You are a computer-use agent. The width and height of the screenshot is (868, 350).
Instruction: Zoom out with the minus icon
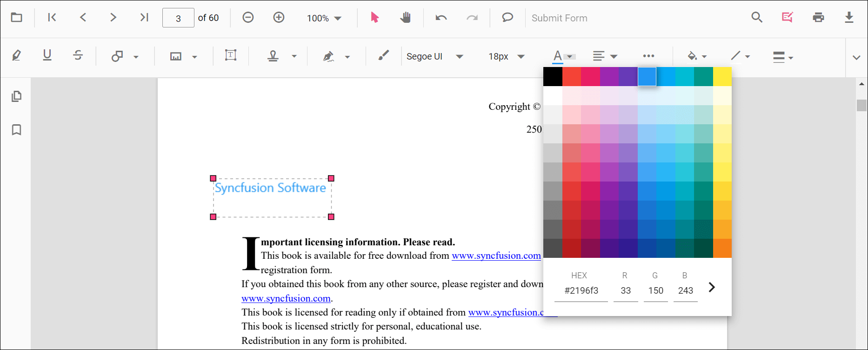(x=248, y=18)
